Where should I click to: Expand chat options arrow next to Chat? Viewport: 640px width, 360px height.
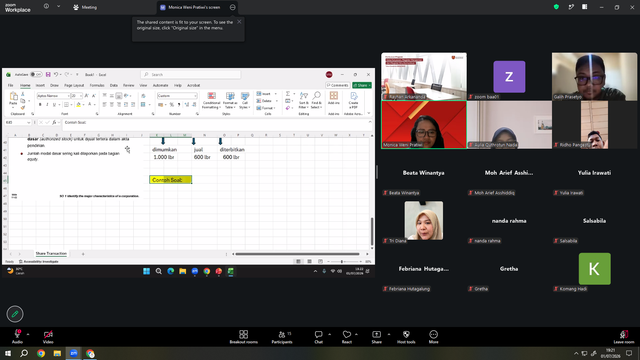coord(329,334)
